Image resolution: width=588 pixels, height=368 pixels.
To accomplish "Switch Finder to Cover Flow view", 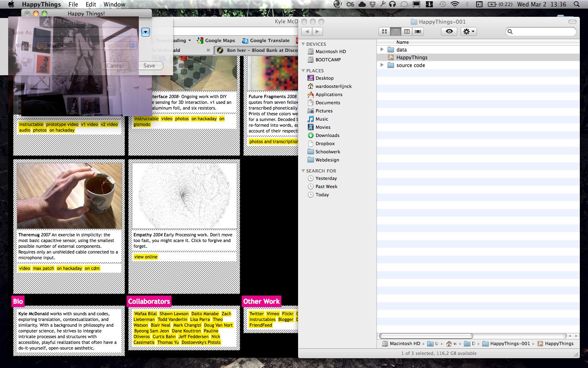I will coord(418,31).
